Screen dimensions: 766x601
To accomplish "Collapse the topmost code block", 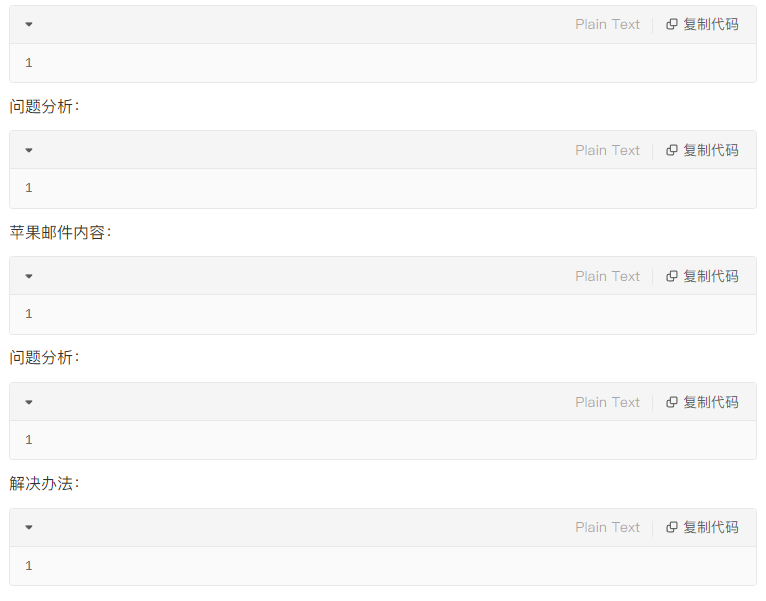I will point(29,25).
